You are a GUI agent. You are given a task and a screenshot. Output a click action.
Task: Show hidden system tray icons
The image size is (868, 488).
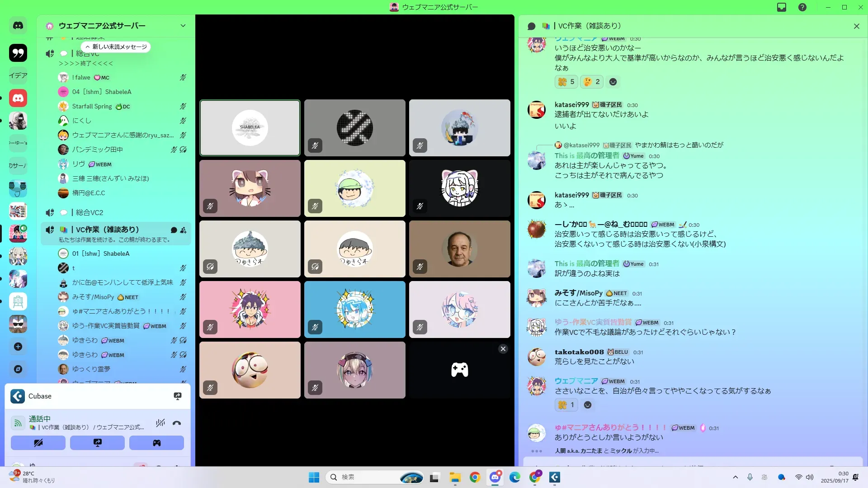[736, 477]
